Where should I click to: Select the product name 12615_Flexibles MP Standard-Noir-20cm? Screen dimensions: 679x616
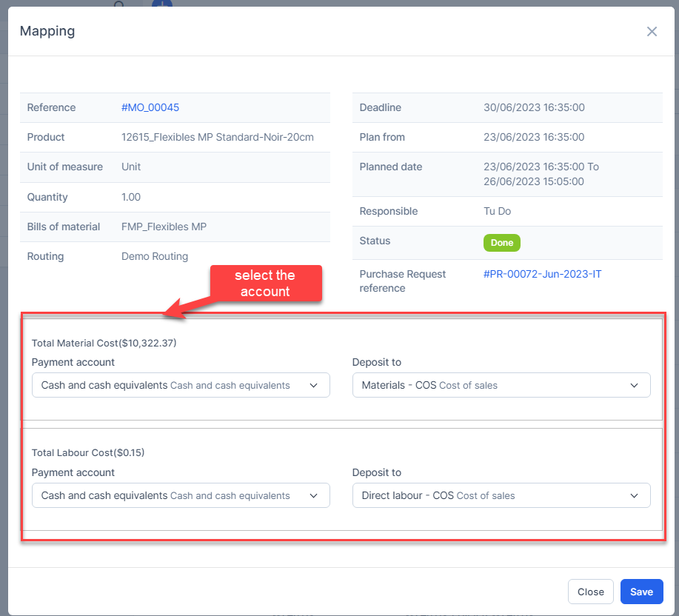pyautogui.click(x=217, y=137)
